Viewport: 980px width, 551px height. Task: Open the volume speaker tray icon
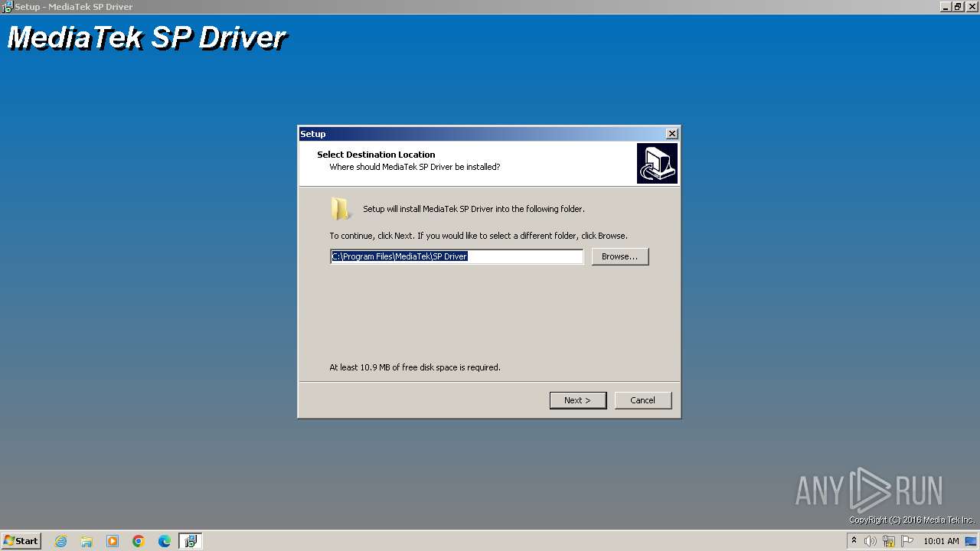tap(871, 541)
